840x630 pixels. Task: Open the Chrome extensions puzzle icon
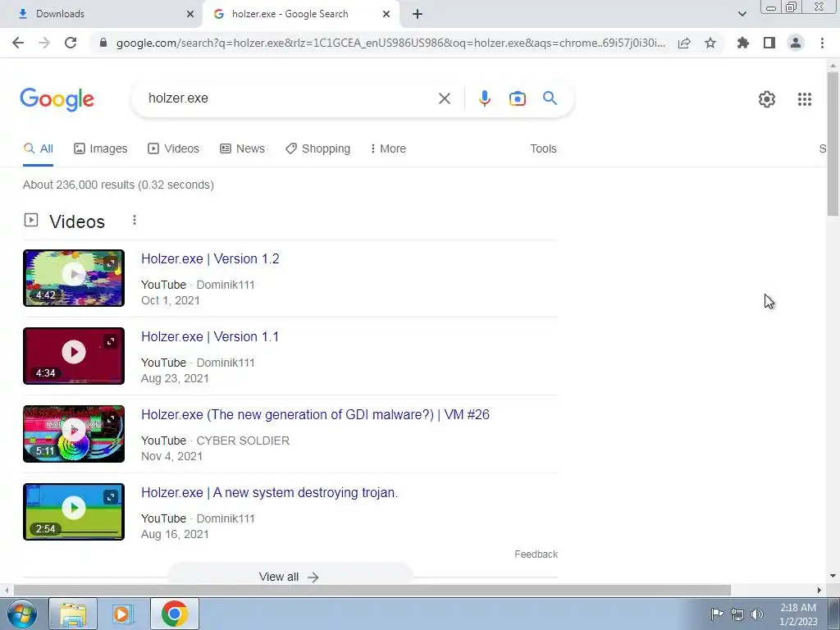pyautogui.click(x=743, y=43)
